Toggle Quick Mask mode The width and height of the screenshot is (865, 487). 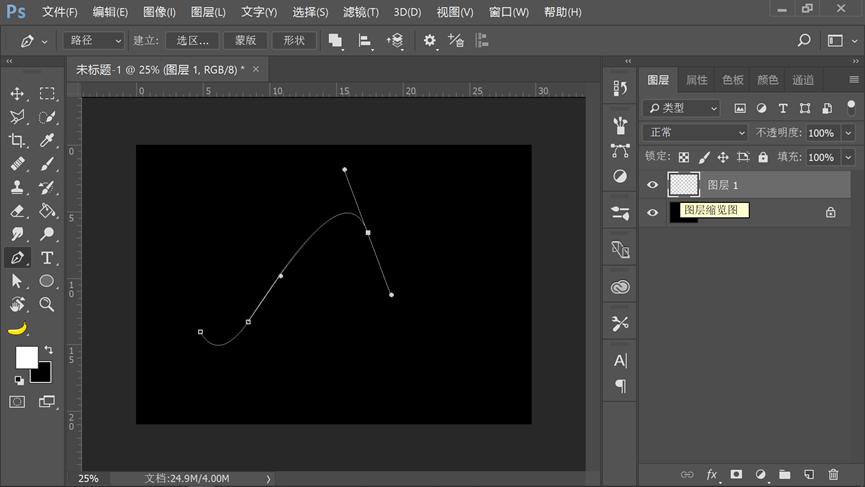pyautogui.click(x=17, y=402)
